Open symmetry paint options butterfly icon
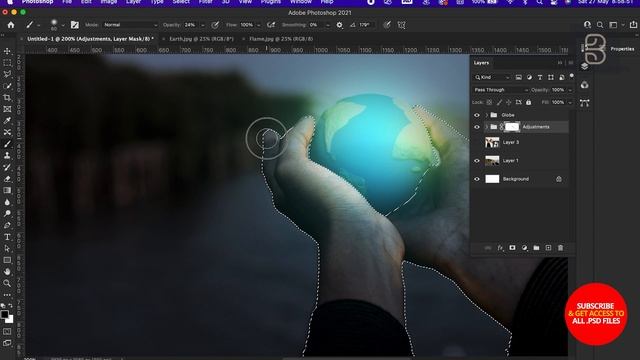 click(x=402, y=25)
